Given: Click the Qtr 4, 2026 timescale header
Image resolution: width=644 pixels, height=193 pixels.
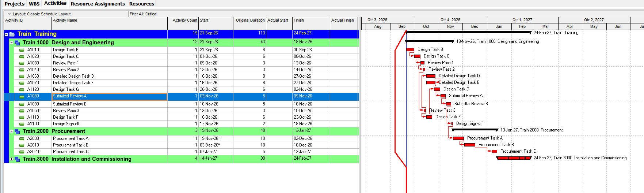Looking at the screenshot, I should pyautogui.click(x=450, y=20).
